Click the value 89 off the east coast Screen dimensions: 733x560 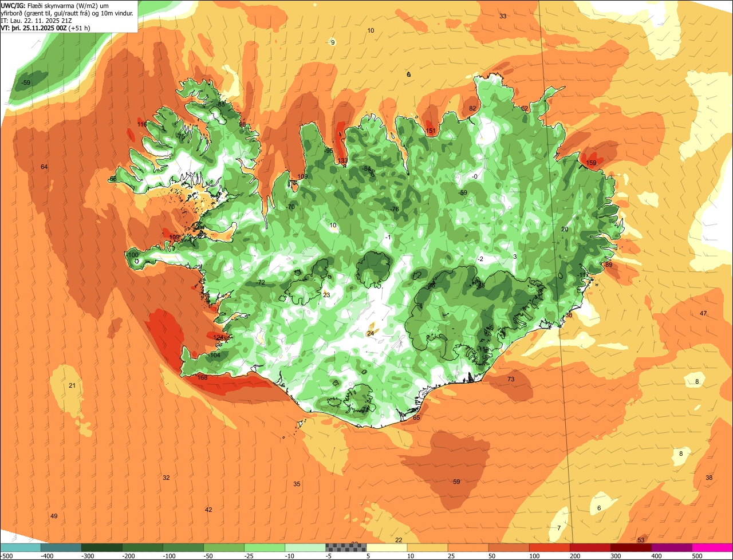(x=608, y=265)
